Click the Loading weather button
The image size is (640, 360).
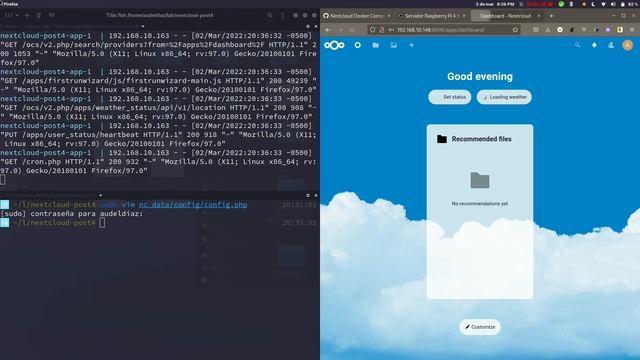(x=504, y=97)
